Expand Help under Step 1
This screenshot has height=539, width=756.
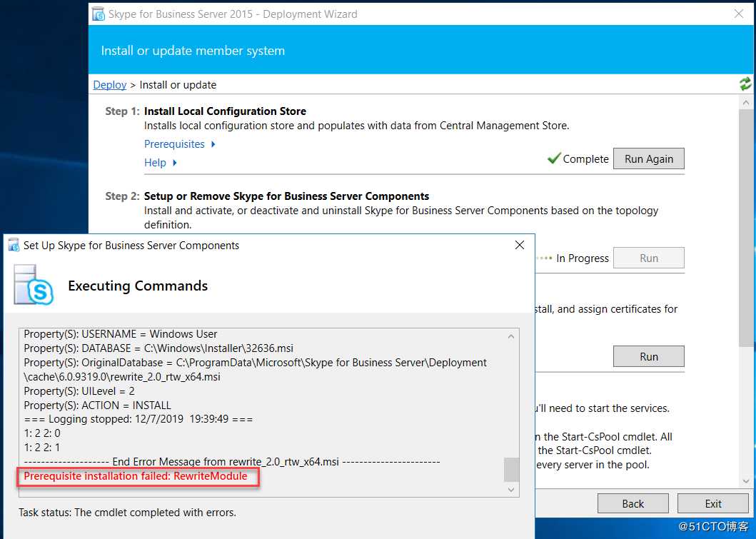point(161,163)
